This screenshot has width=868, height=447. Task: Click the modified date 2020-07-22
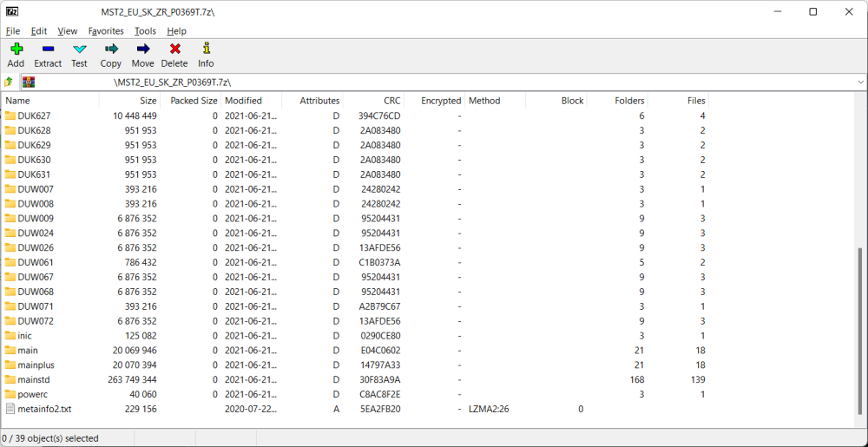coord(251,409)
